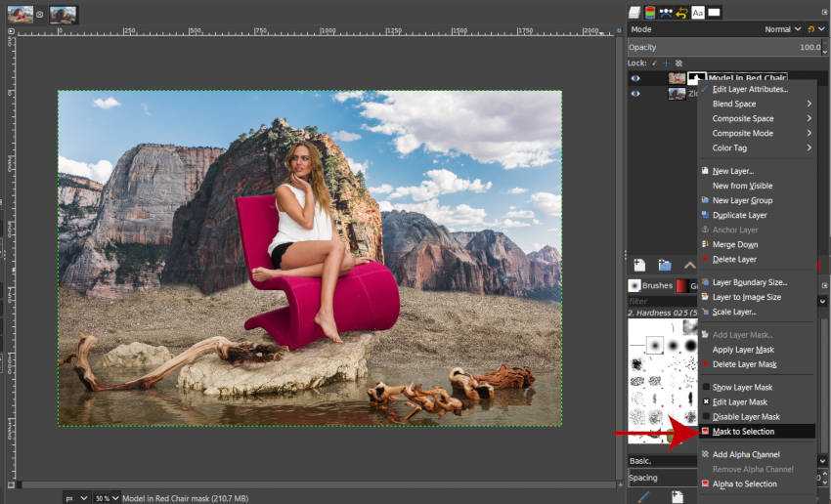The width and height of the screenshot is (831, 504).
Task: Open the Fonts tab icon
Action: point(698,13)
